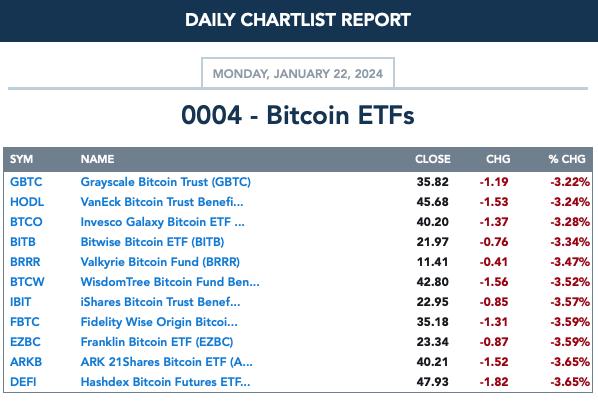Open the BTCO symbol link
The height and width of the screenshot is (401, 598).
coord(26,222)
